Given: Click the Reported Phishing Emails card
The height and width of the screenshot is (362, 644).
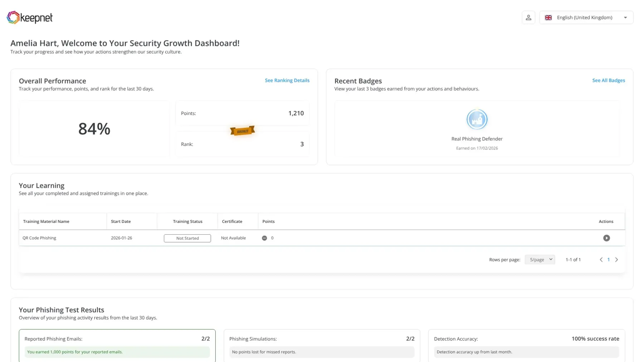Looking at the screenshot, I should tap(117, 346).
